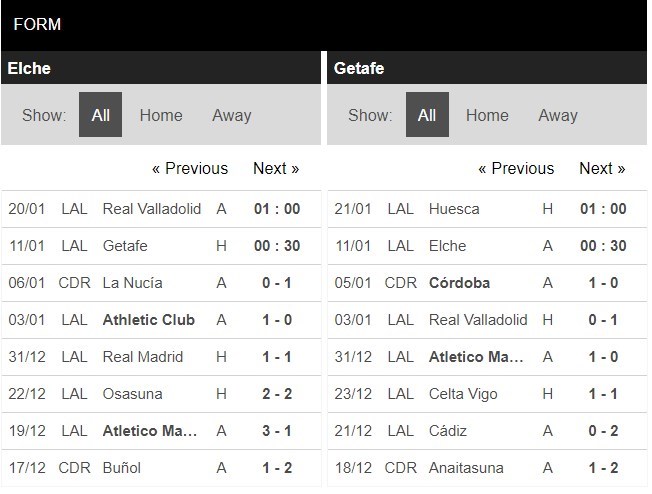Go to Previous results for Elche

[x=190, y=168]
